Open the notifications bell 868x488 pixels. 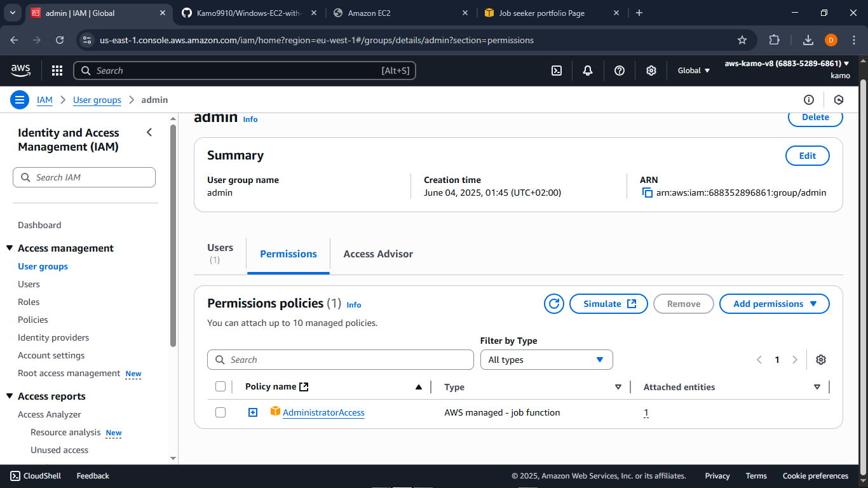(587, 71)
